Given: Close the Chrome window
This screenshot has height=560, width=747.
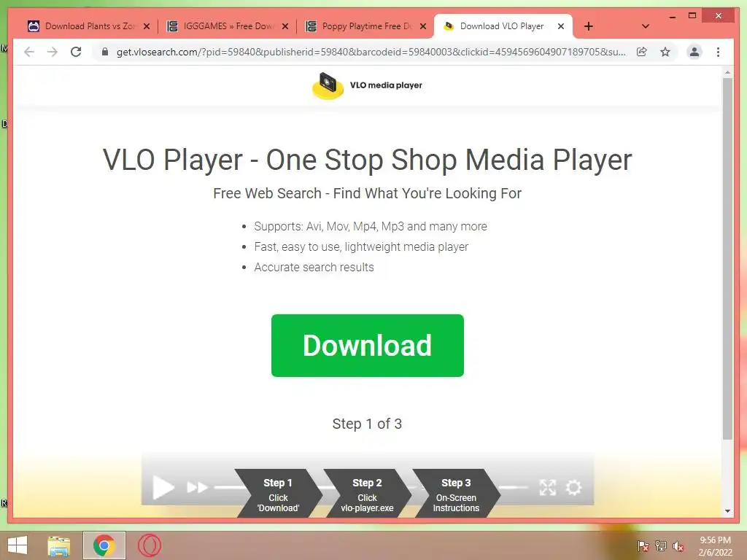Looking at the screenshot, I should (x=719, y=16).
